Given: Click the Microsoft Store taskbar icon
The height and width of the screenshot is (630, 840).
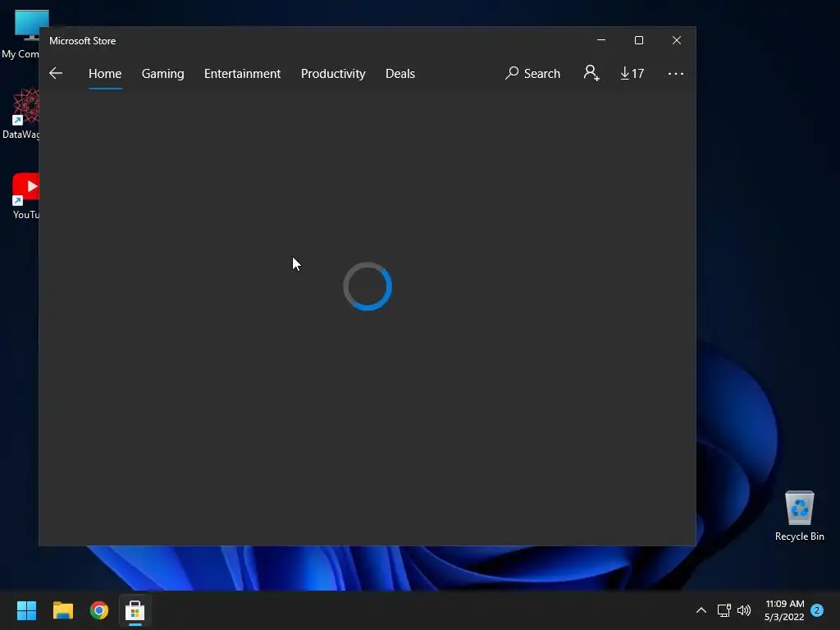Looking at the screenshot, I should pos(135,610).
